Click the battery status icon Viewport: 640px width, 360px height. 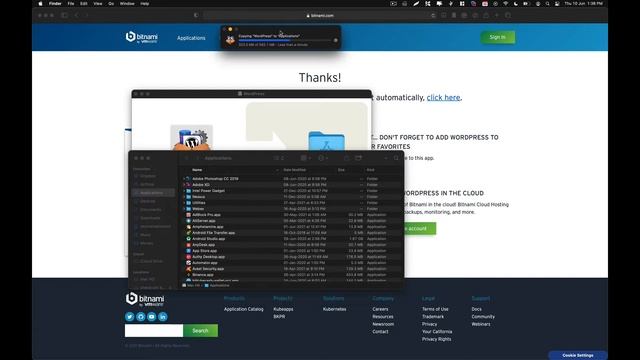pos(526,4)
